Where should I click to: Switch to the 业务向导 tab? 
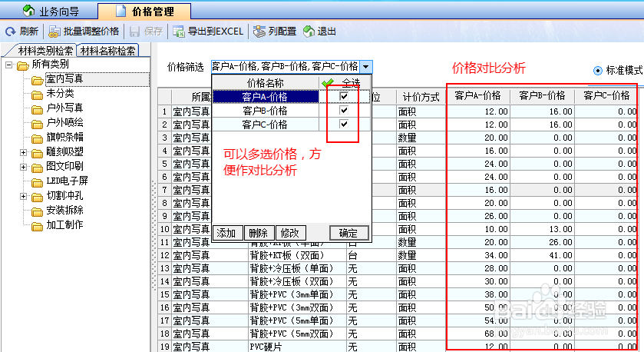[51, 11]
